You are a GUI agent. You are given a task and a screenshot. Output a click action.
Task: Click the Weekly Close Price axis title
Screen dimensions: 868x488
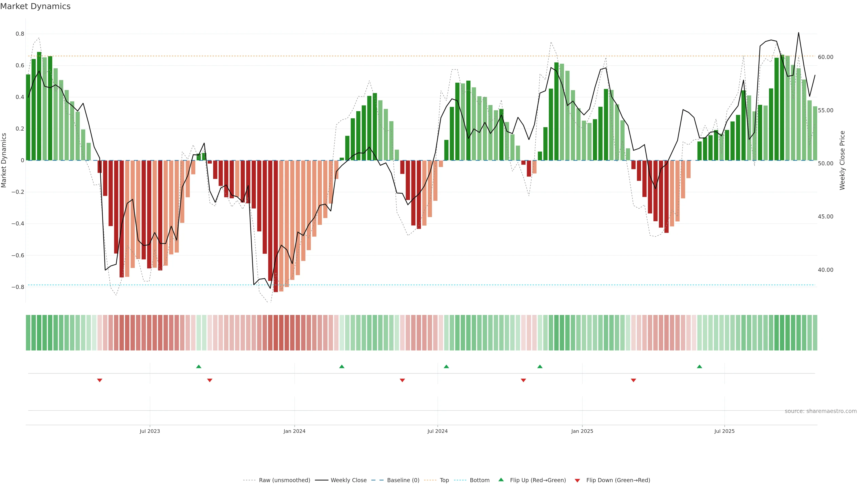pos(842,160)
